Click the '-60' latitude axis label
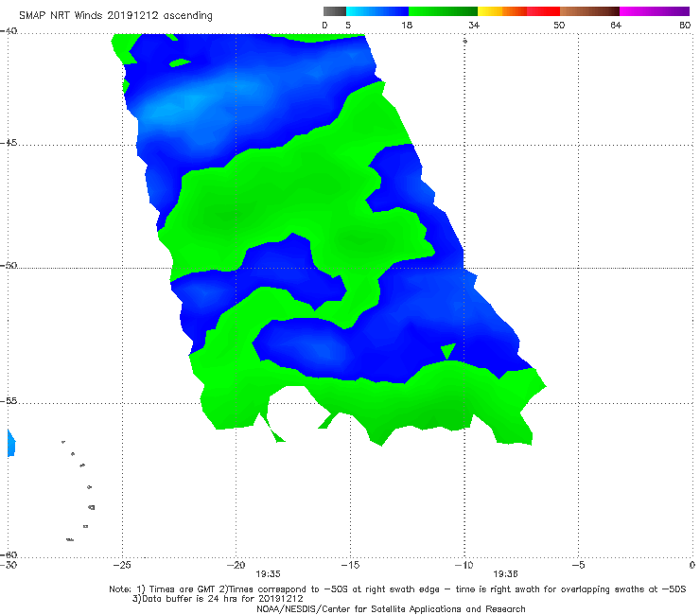The width and height of the screenshot is (700, 615). coord(9,554)
